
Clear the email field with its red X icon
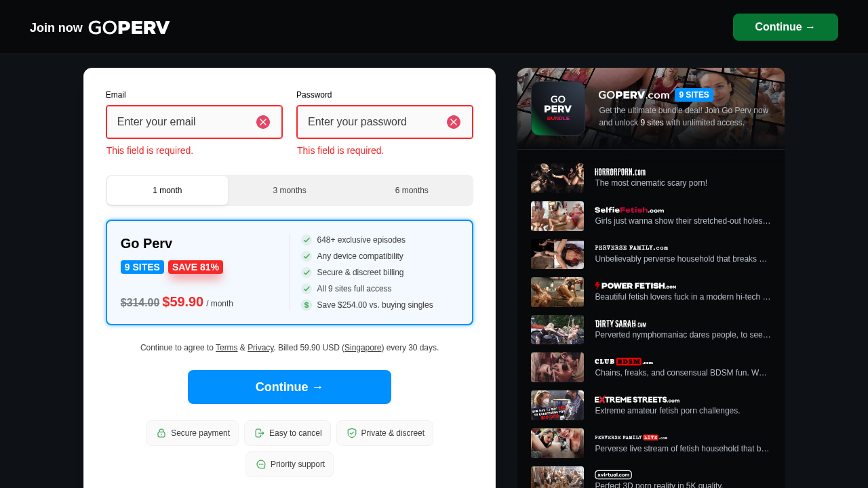pos(263,122)
